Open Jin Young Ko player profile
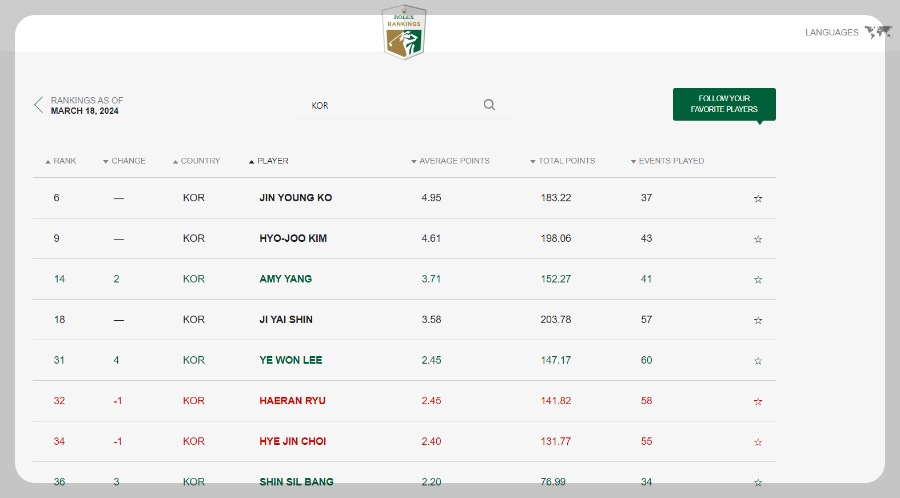Image resolution: width=900 pixels, height=498 pixels. 296,198
